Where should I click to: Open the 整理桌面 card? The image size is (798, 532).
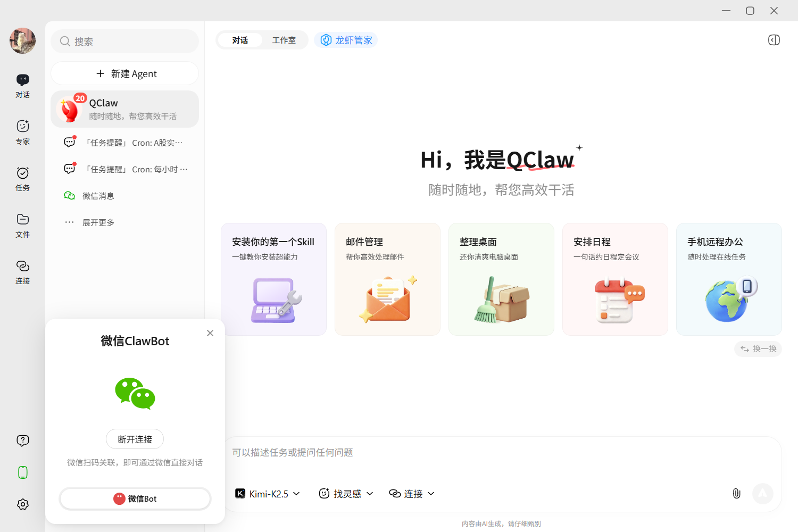point(501,279)
